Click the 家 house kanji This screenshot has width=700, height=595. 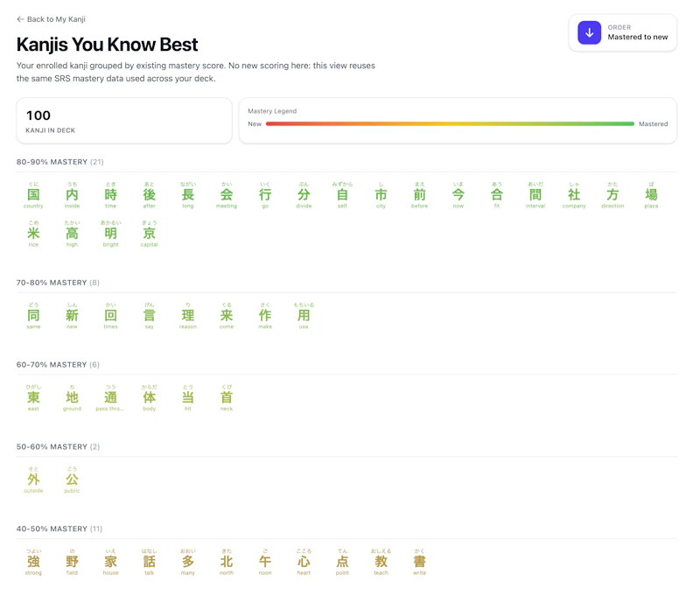[111, 562]
